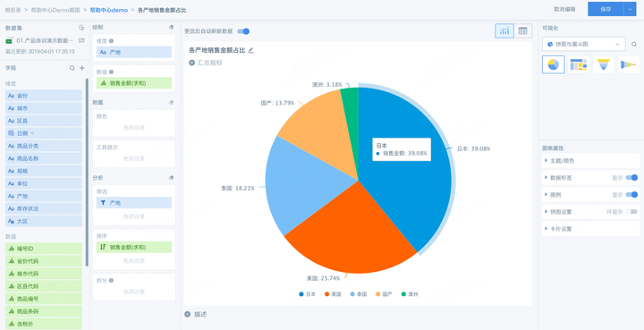Open the save button dropdown arrow
The width and height of the screenshot is (644, 330).
(x=630, y=9)
